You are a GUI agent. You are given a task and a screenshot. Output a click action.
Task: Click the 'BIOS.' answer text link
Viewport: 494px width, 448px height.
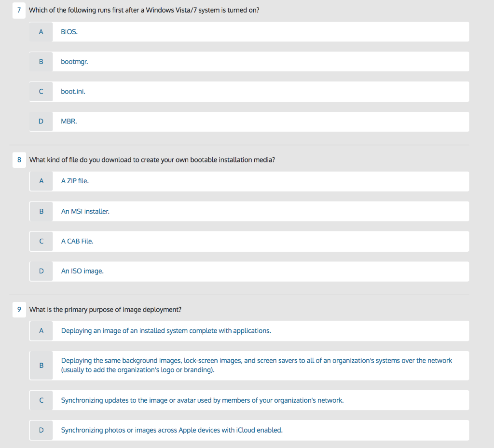(x=68, y=31)
